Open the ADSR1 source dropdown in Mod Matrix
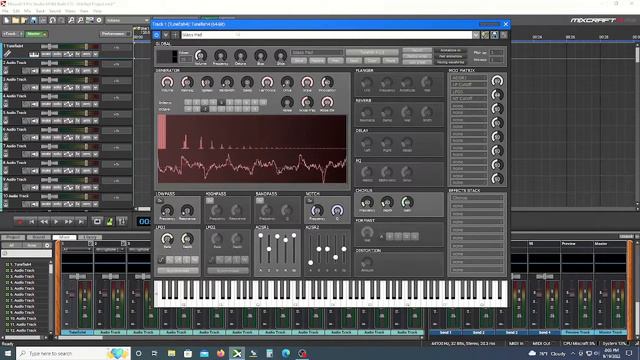The image size is (640, 360). (469, 78)
